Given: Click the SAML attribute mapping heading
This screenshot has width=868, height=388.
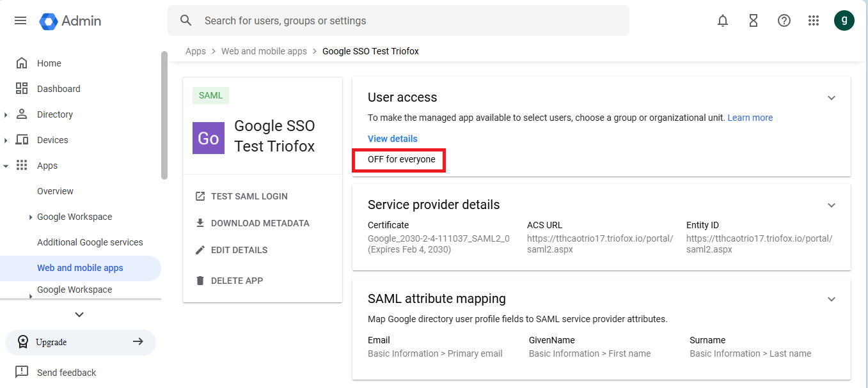Looking at the screenshot, I should click(x=437, y=299).
